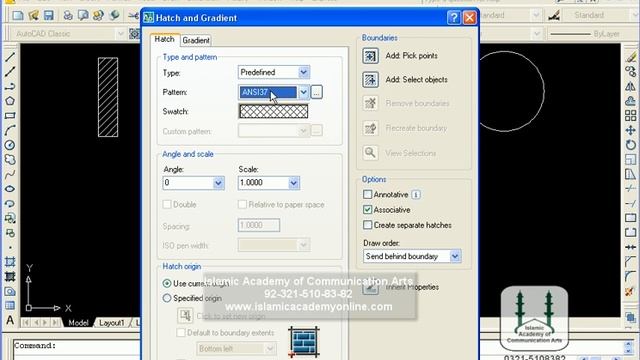640x360 pixels.
Task: Select the Explode tool in Modify toolbar
Action: tap(631, 291)
